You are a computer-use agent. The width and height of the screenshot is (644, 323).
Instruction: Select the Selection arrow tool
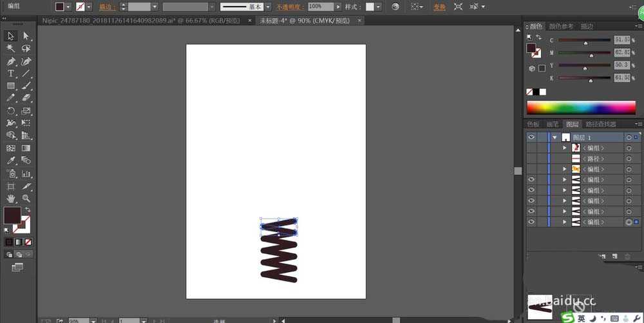11,36
